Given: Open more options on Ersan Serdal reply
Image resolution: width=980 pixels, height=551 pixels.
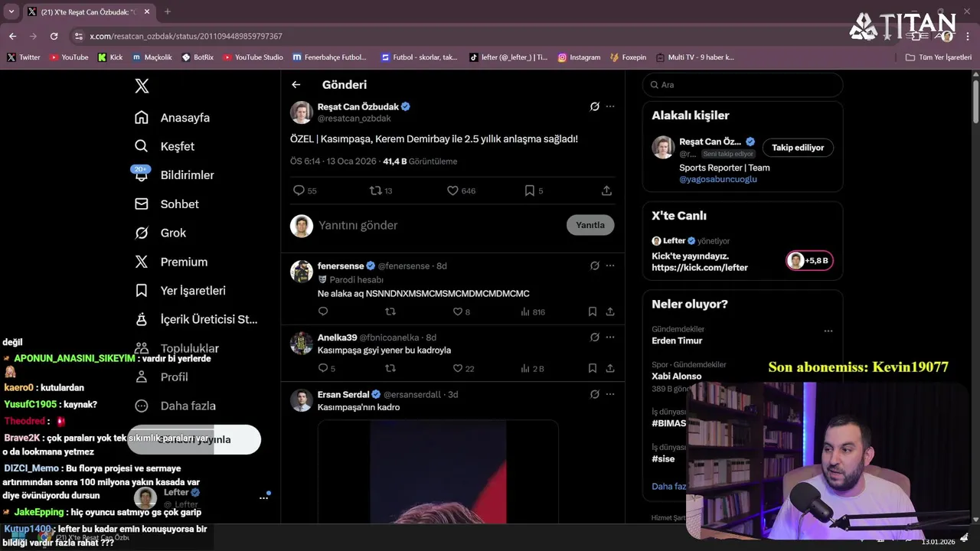Looking at the screenshot, I should point(610,394).
